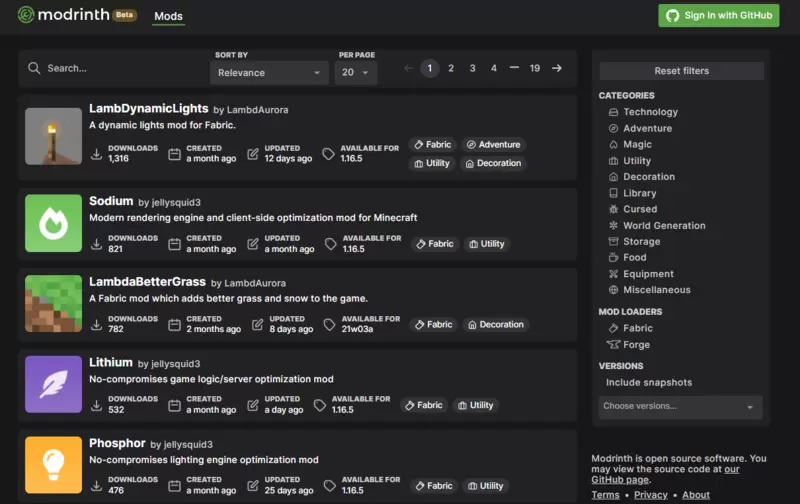
Task: Open Lithium feather mod icon
Action: point(54,384)
